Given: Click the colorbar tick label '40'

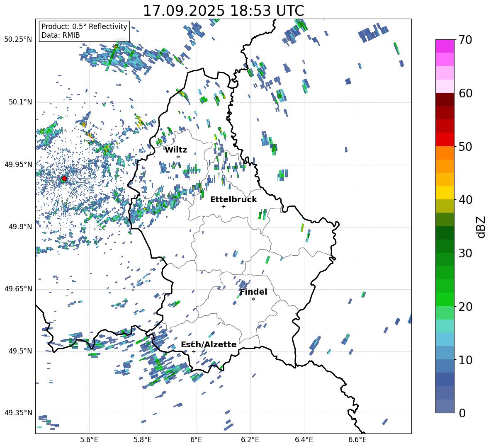Looking at the screenshot, I should (465, 200).
